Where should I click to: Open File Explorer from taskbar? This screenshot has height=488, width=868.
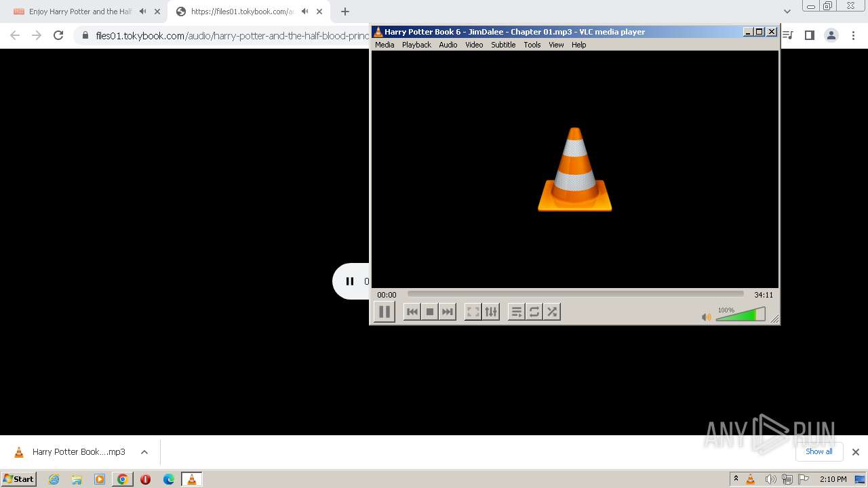pos(77,479)
